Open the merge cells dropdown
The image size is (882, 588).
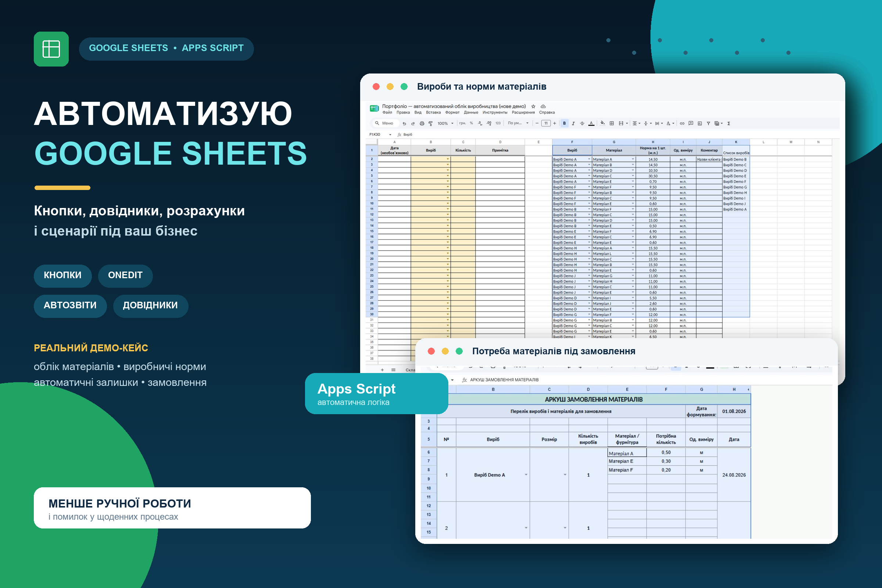click(623, 123)
